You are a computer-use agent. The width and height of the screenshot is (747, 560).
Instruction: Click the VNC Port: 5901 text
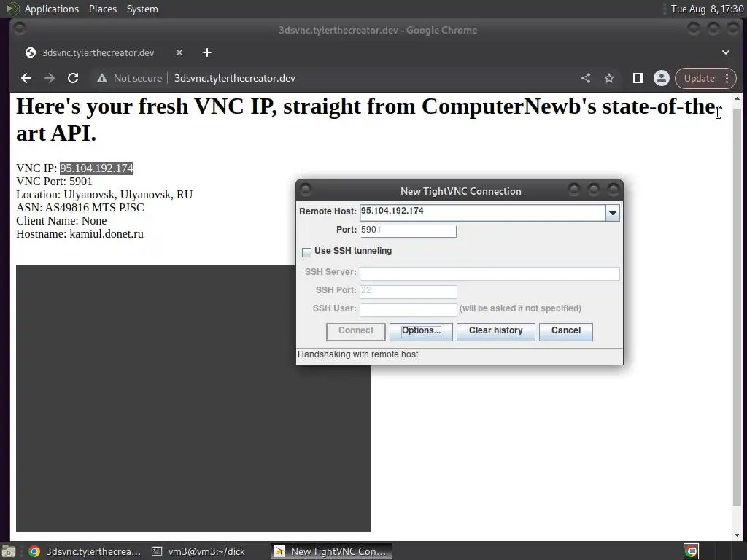point(54,182)
